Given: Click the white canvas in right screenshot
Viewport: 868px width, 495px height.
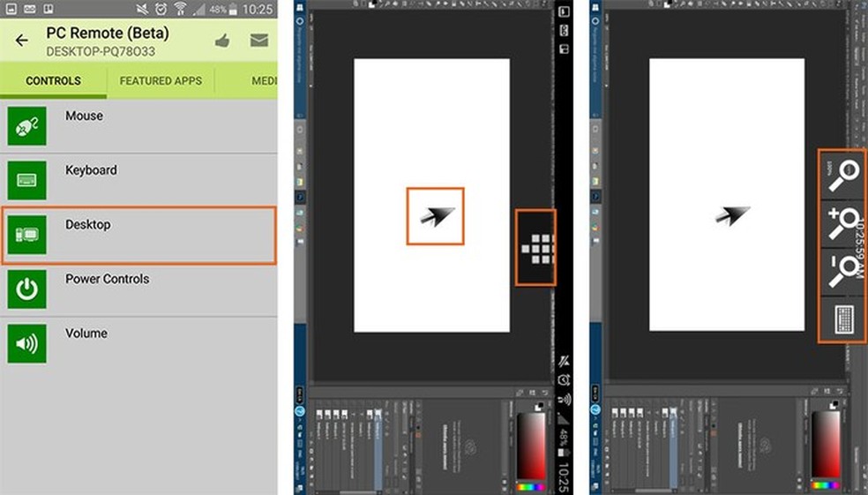Looking at the screenshot, I should [x=726, y=195].
